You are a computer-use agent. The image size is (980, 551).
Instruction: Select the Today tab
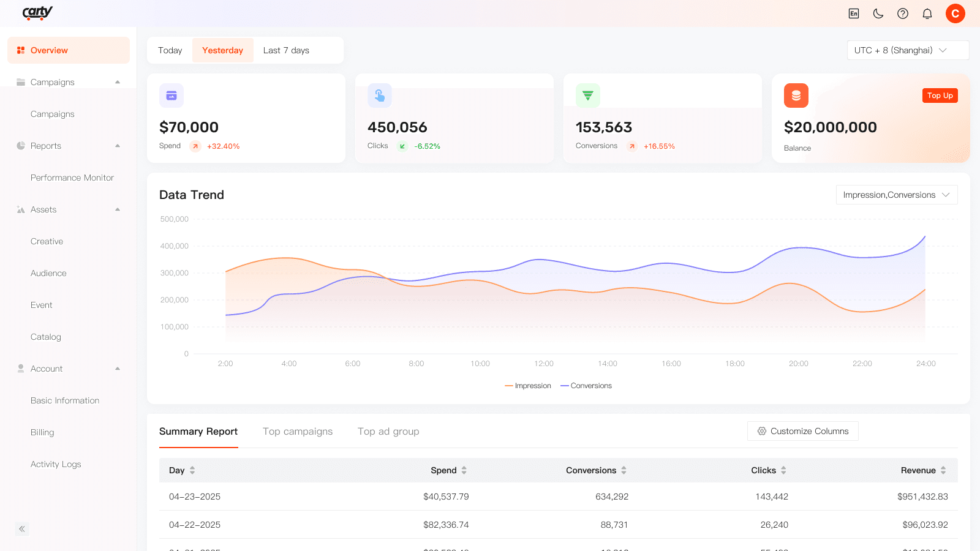[x=170, y=50]
